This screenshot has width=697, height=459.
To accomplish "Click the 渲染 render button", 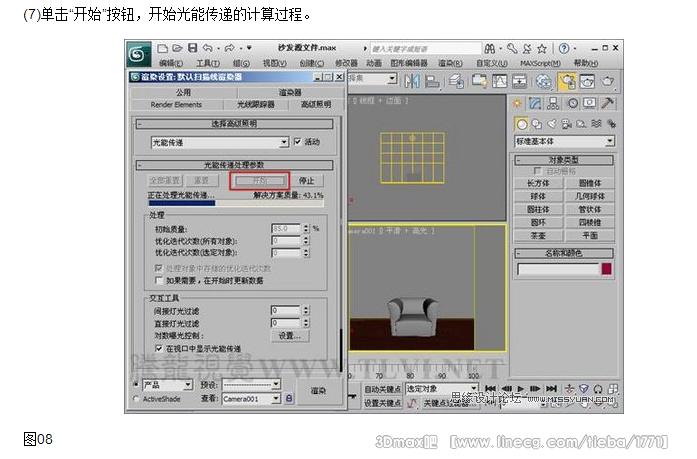I will point(319,391).
